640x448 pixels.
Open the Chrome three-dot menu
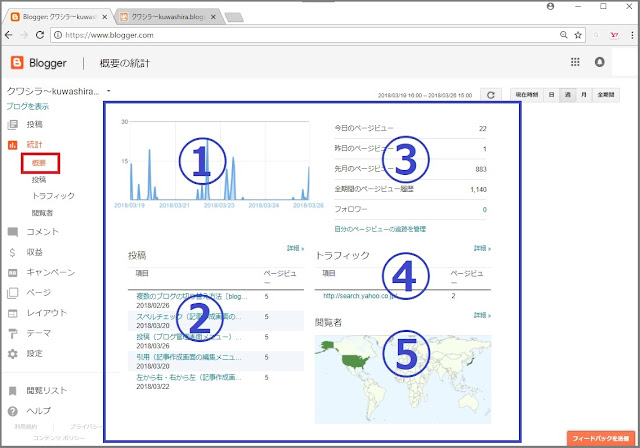click(x=632, y=35)
